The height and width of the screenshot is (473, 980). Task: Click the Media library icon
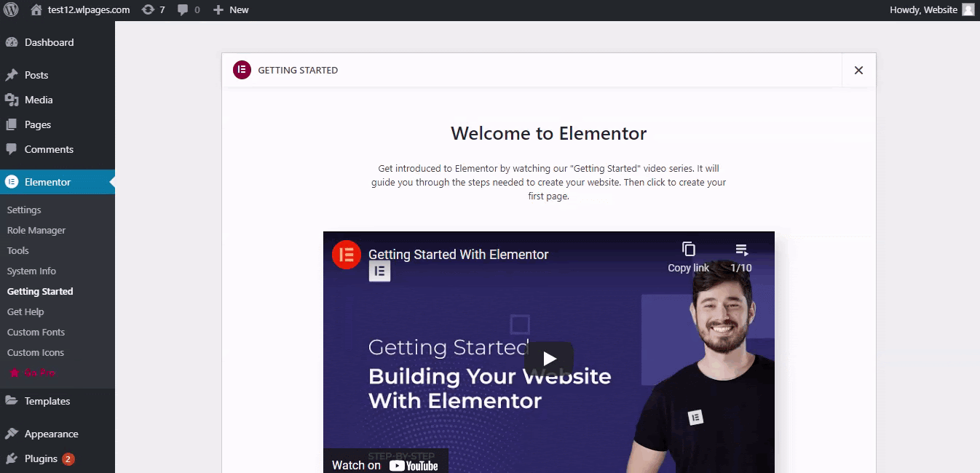(x=12, y=100)
